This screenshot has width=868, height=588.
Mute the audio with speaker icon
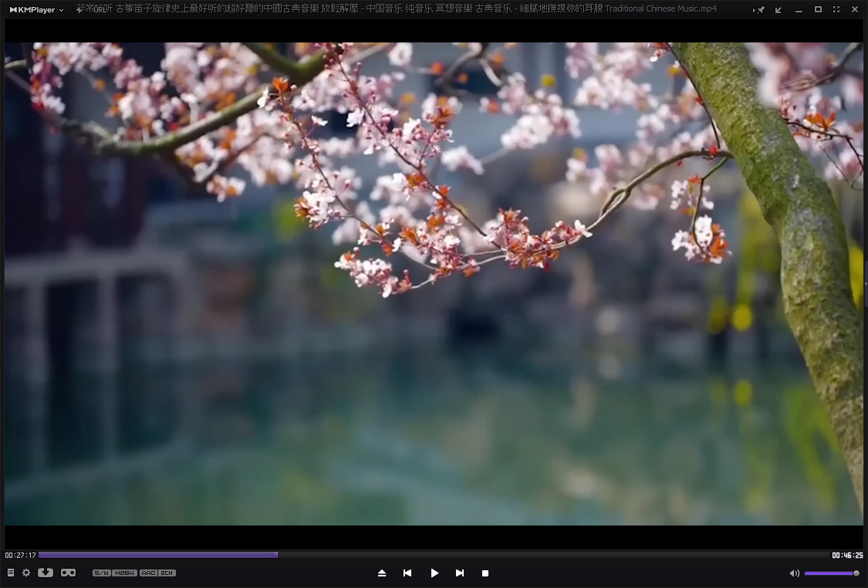tap(794, 573)
